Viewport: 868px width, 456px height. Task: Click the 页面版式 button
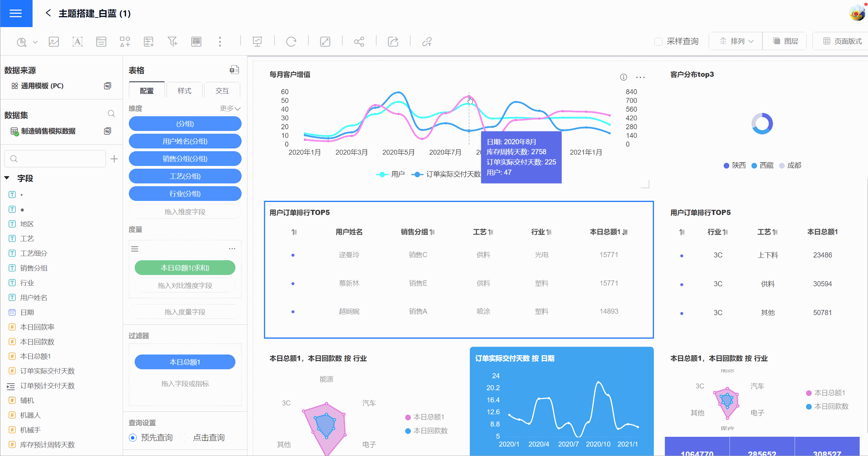[x=842, y=41]
